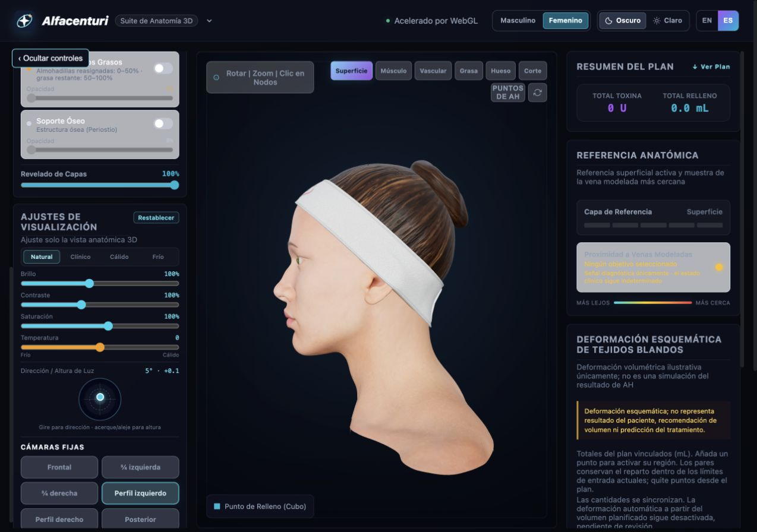Click the Restablecer button
Screen dimensions: 757x532
click(156, 218)
